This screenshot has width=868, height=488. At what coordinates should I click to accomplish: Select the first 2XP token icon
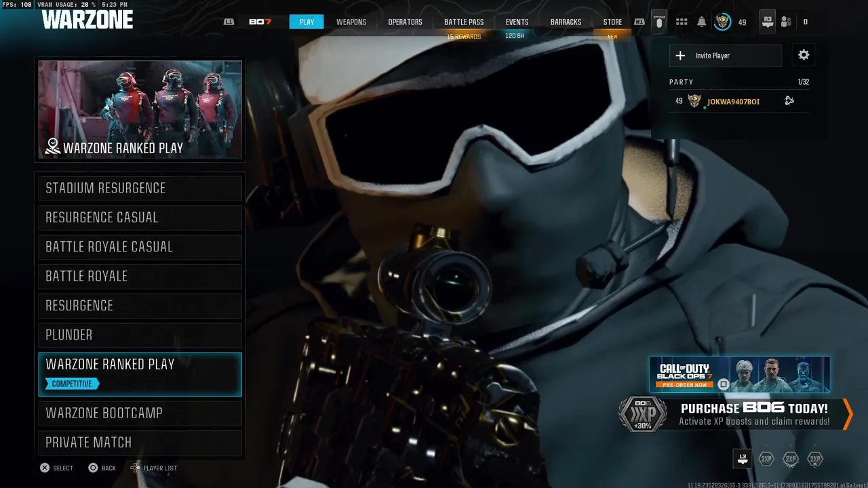[x=766, y=459]
